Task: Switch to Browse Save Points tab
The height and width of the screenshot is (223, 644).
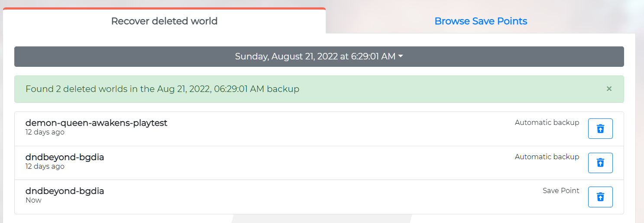Action: tap(481, 21)
